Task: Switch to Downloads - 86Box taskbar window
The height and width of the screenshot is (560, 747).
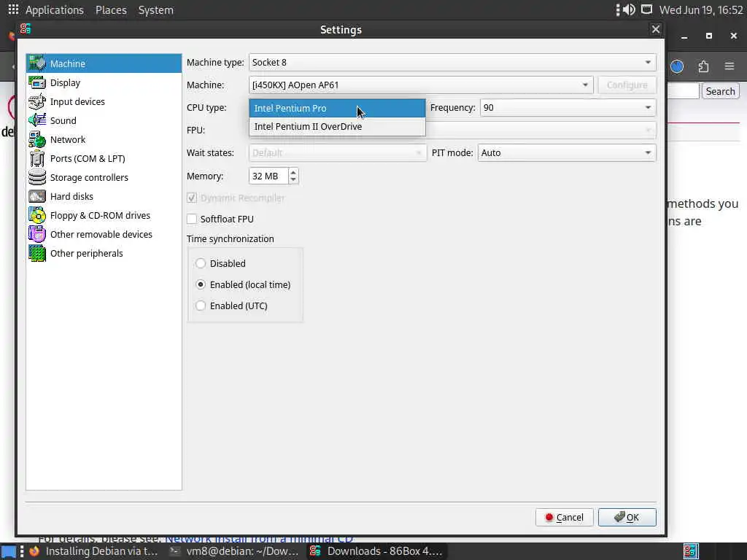Action: click(376, 551)
